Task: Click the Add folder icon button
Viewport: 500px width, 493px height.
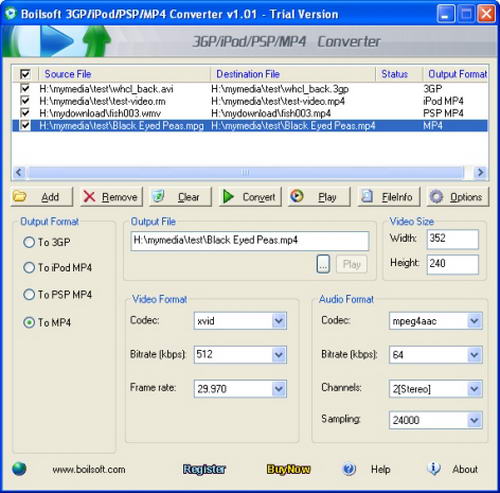Action: [x=42, y=197]
